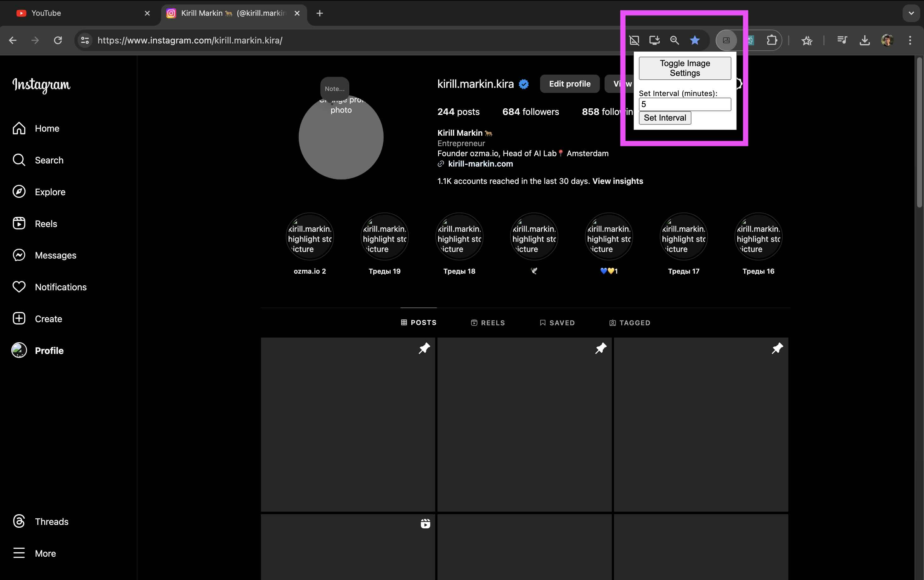The image size is (924, 580).
Task: Expand the More menu in sidebar
Action: [x=45, y=553]
